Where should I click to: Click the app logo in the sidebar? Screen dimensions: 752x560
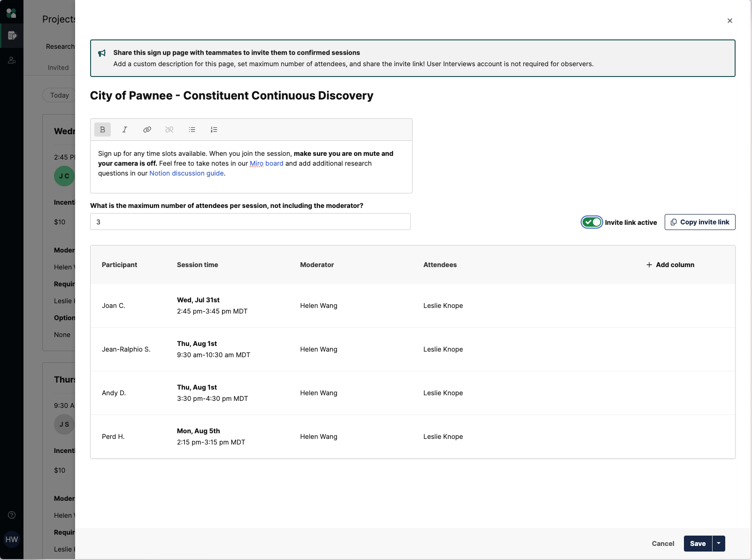tap(11, 13)
